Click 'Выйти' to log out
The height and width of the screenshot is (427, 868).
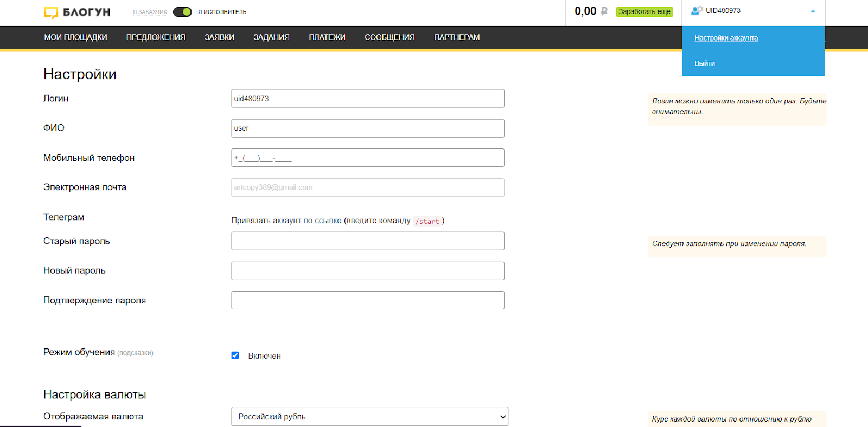(705, 63)
